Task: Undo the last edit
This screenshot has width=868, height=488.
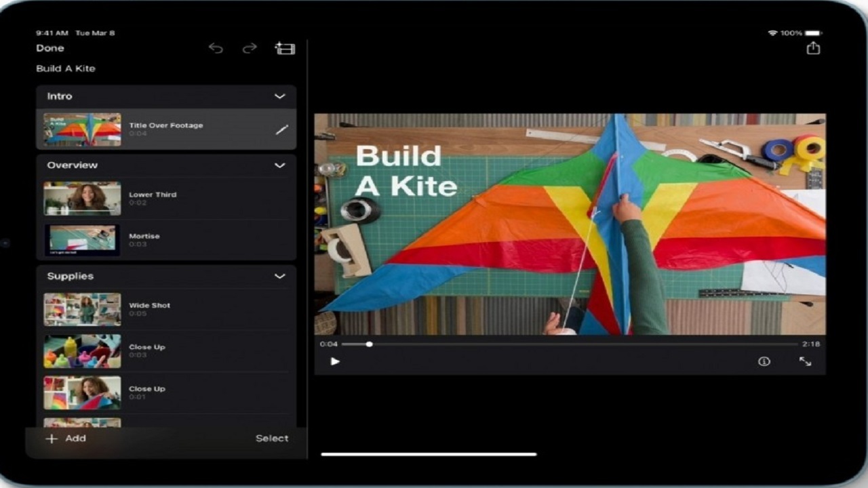Action: pos(216,48)
